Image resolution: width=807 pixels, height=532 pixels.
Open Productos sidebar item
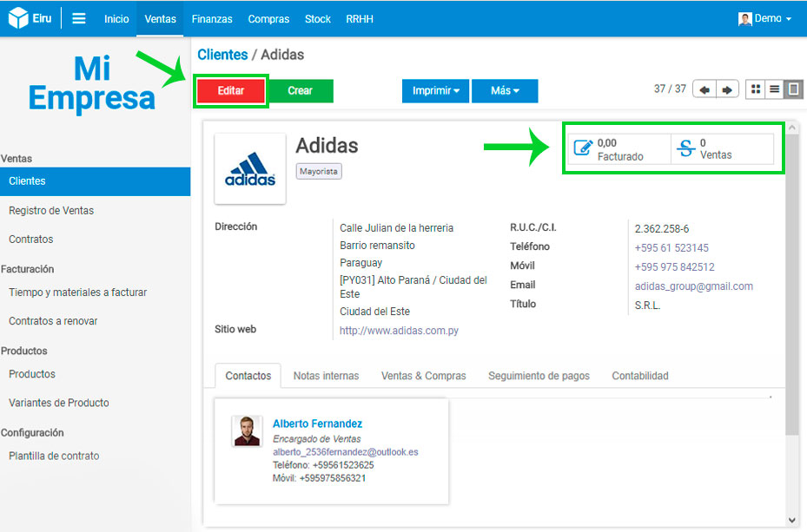32,374
